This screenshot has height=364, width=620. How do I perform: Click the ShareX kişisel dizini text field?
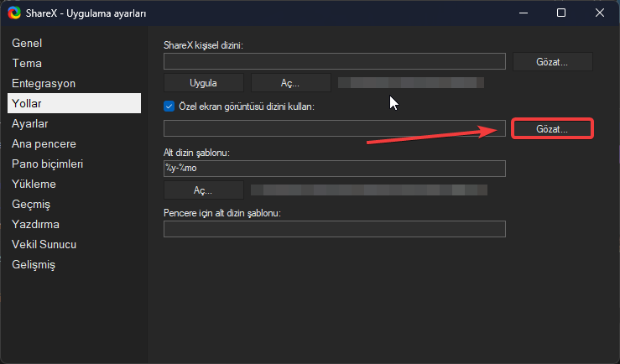335,61
